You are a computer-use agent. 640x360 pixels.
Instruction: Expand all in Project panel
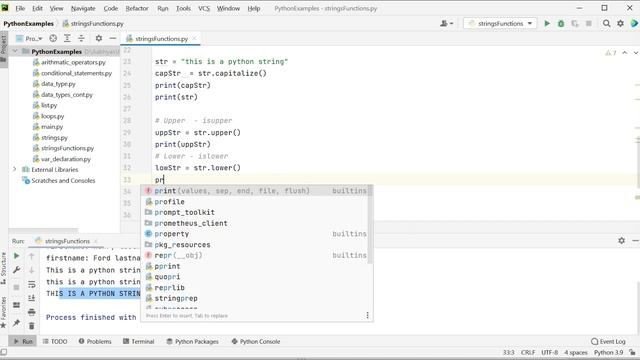[67, 38]
